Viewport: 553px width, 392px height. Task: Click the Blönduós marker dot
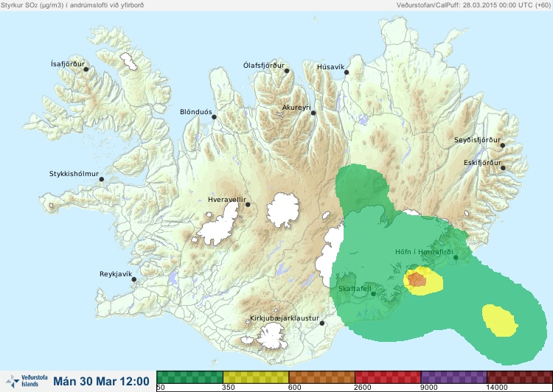[214, 116]
